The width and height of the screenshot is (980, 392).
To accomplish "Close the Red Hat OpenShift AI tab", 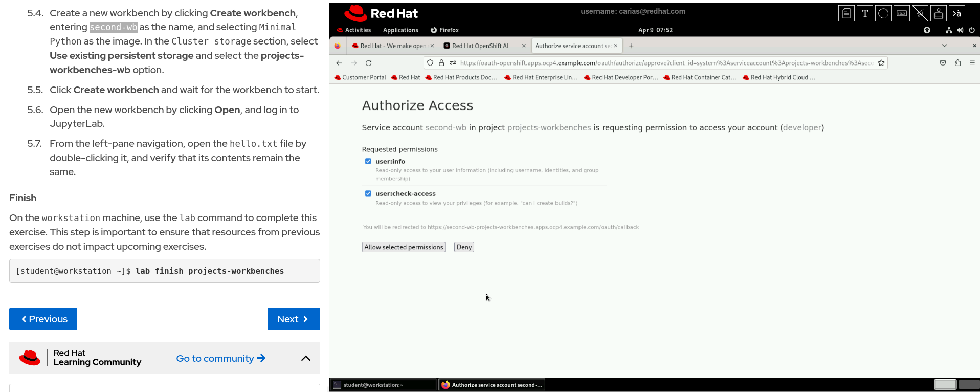I will [x=524, y=46].
